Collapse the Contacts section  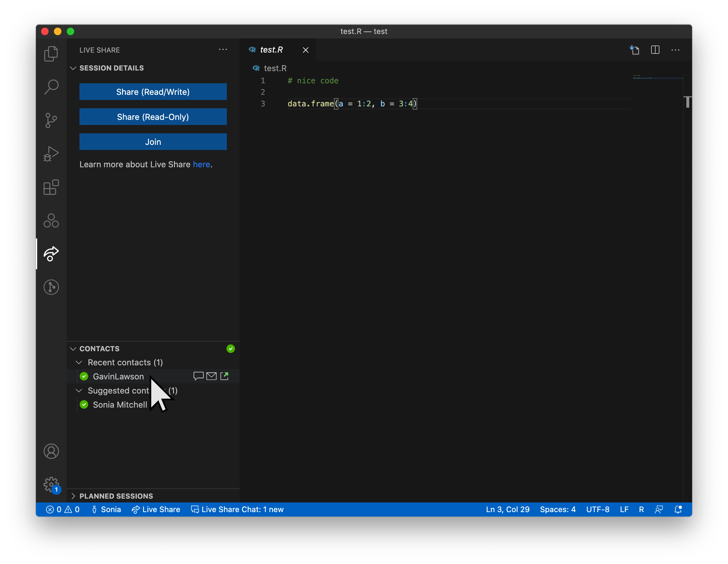(73, 349)
